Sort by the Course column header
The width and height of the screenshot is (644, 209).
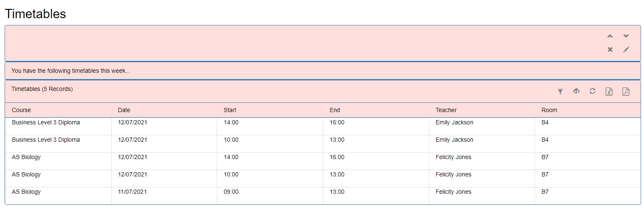pyautogui.click(x=22, y=110)
